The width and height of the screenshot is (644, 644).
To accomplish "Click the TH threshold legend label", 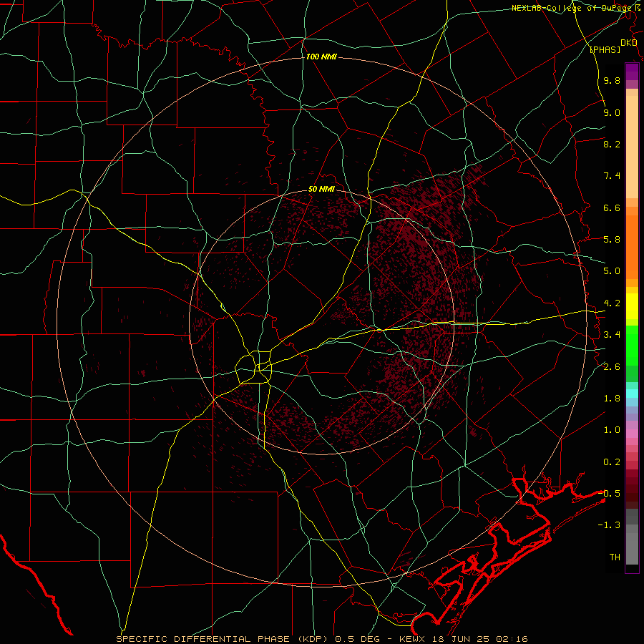I will pos(615,557).
